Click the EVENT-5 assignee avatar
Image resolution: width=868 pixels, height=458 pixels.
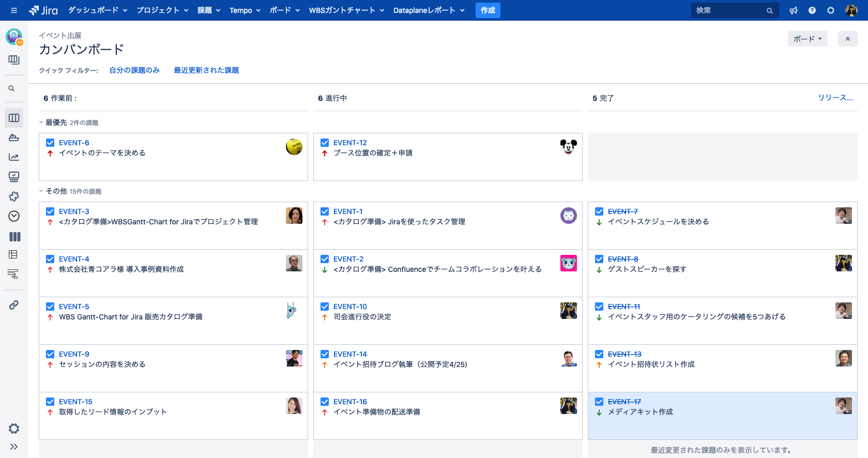[x=294, y=311]
